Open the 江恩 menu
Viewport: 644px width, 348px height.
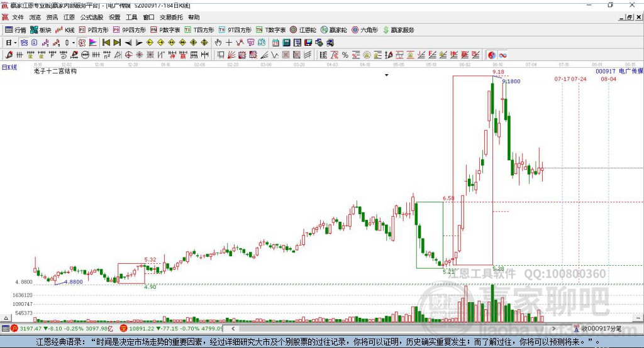(x=69, y=17)
